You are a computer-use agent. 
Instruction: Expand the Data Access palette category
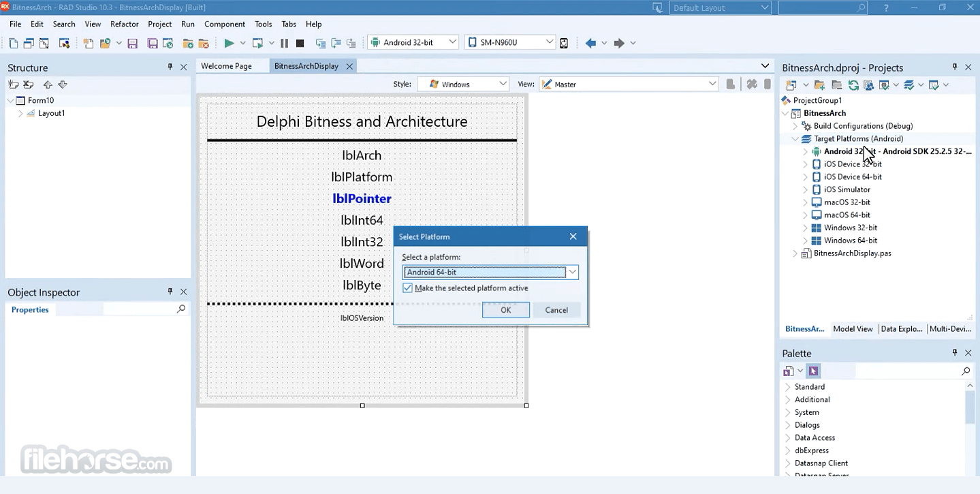pyautogui.click(x=788, y=438)
